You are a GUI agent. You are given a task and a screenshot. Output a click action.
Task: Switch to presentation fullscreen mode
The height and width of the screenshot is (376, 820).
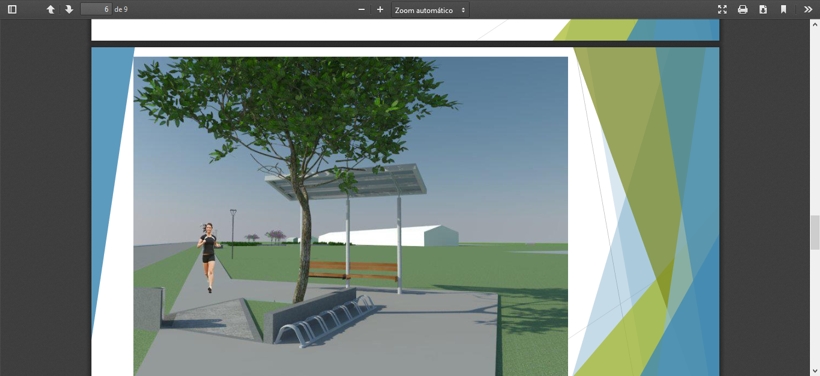(722, 9)
